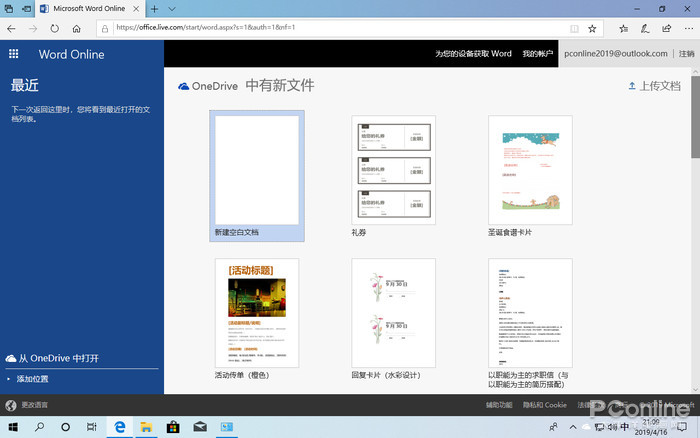Image resolution: width=700 pixels, height=438 pixels.
Task: Open Microsoft Store from the taskbar
Action: point(172,427)
